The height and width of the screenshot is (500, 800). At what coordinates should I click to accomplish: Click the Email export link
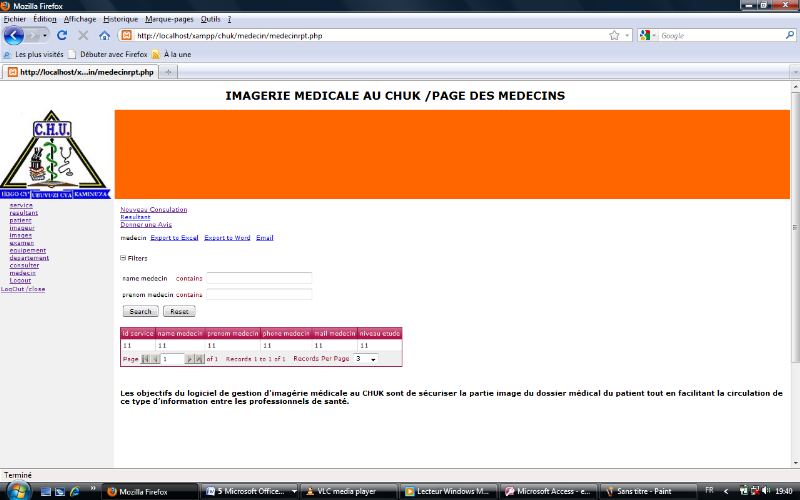(x=265, y=238)
